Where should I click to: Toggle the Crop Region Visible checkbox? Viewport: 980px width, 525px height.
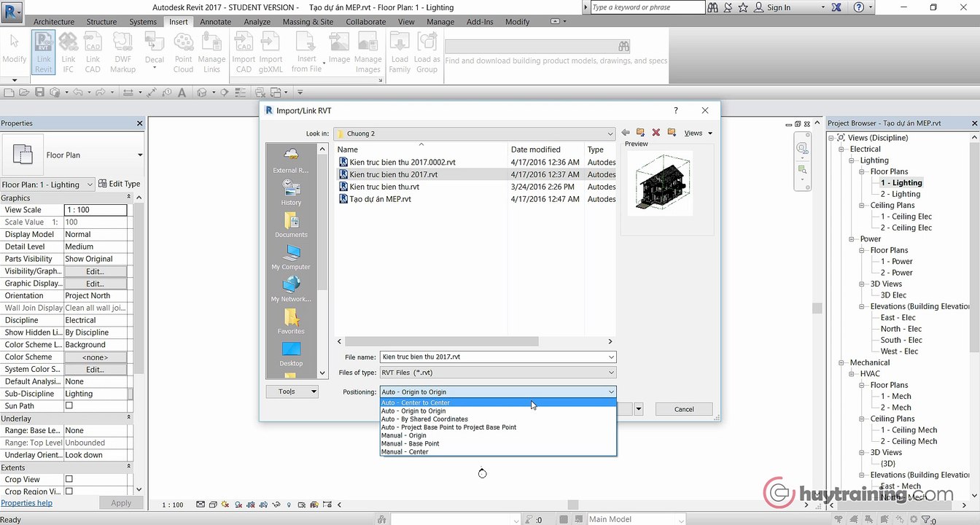point(69,491)
